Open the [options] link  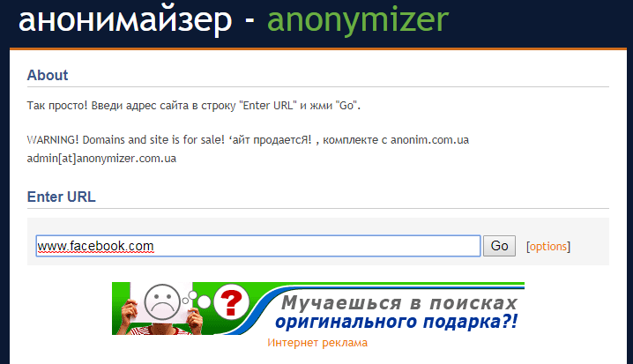click(x=548, y=246)
